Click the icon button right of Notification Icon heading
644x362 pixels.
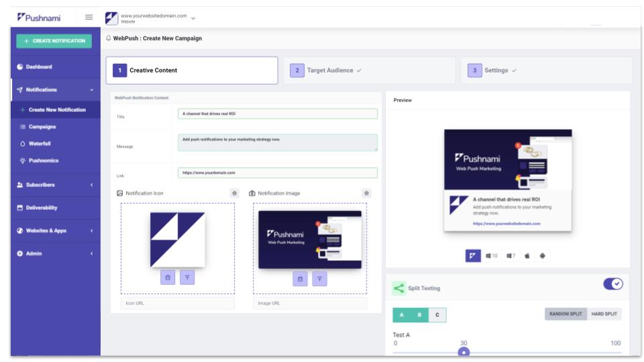tap(234, 193)
